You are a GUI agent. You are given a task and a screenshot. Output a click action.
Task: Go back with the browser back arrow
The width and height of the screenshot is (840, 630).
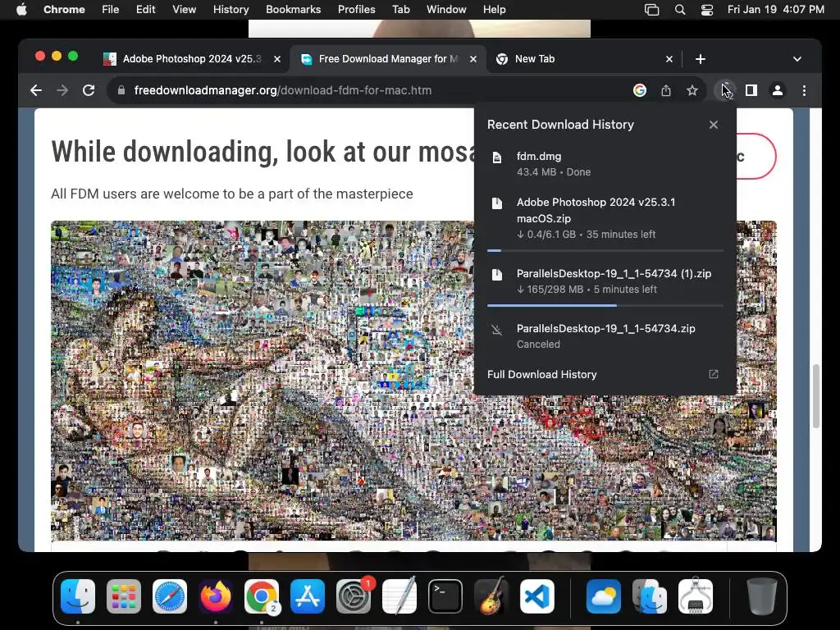tap(36, 90)
